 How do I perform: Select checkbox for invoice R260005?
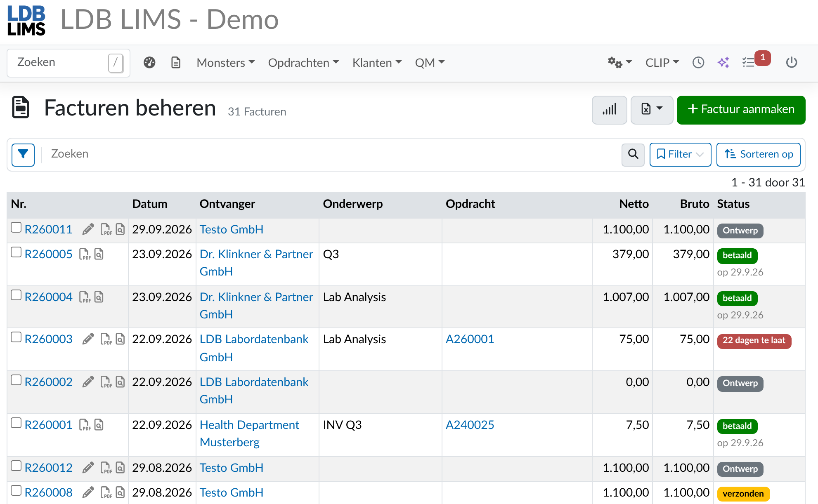coord(16,252)
